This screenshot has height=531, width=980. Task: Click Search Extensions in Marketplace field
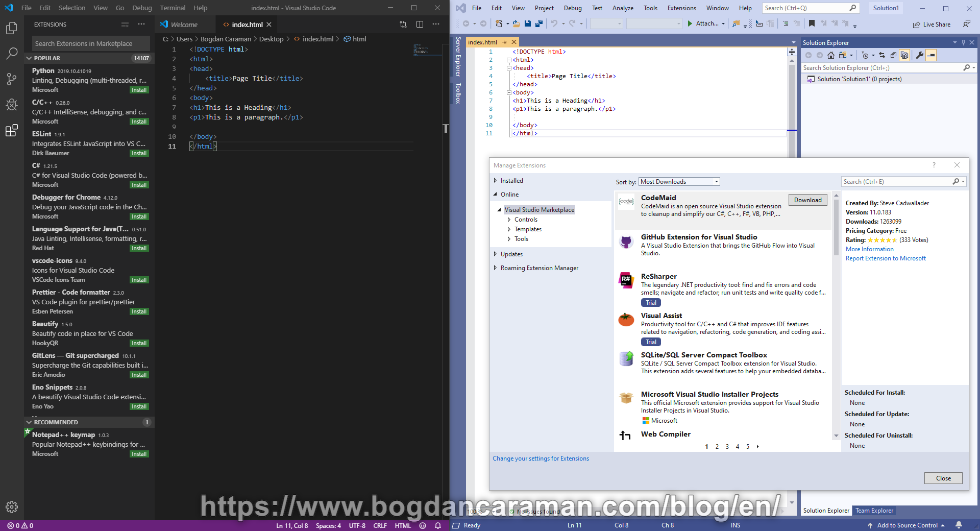[91, 43]
